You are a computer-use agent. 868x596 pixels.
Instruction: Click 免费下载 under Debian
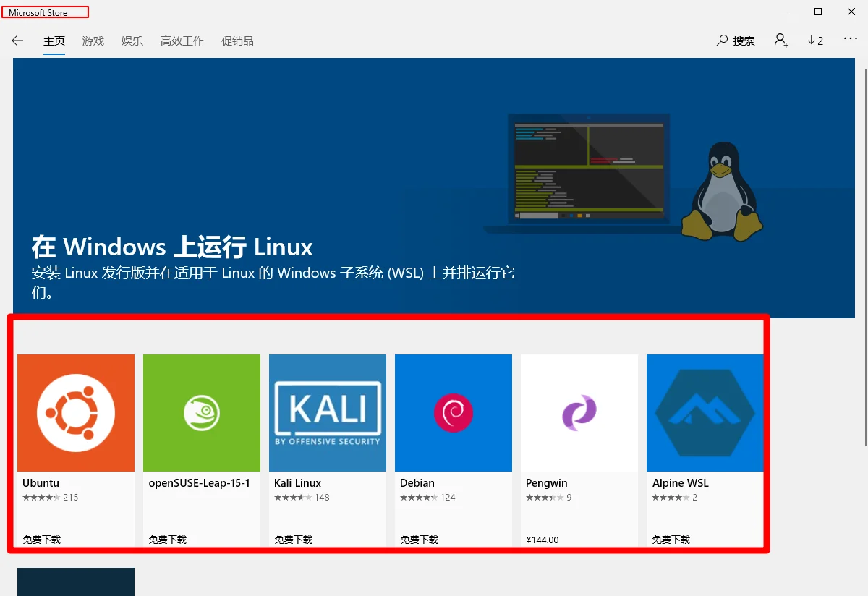pyautogui.click(x=420, y=540)
